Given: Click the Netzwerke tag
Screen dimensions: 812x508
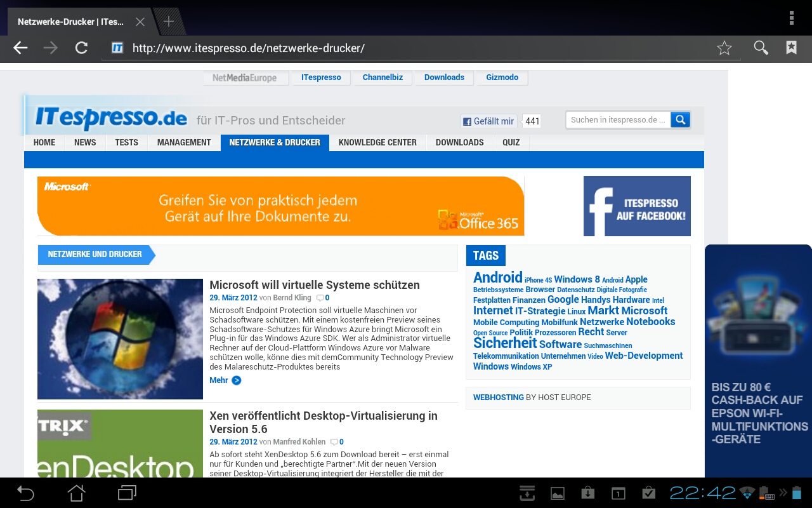Looking at the screenshot, I should 602,322.
